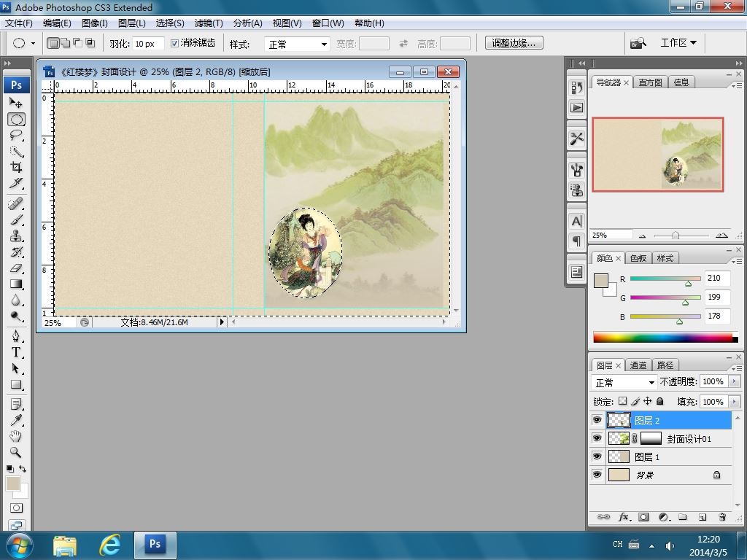Toggle lock position icon
This screenshot has height=560, width=747.
click(648, 401)
